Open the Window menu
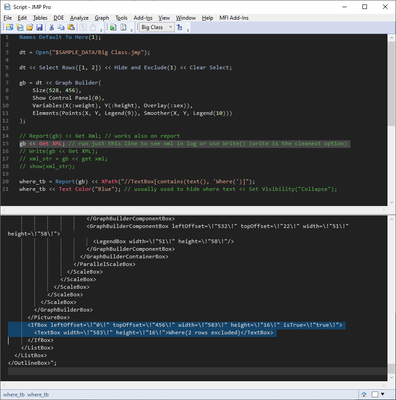Viewport: 396px width, 400px height. [x=186, y=18]
